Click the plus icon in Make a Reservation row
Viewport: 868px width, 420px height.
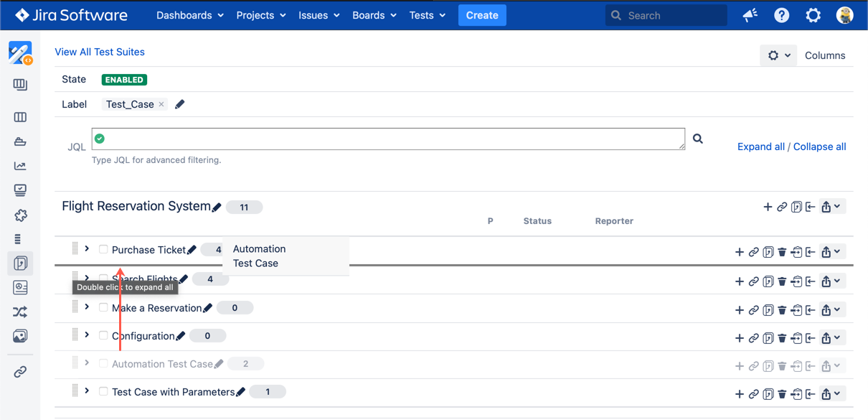point(739,310)
